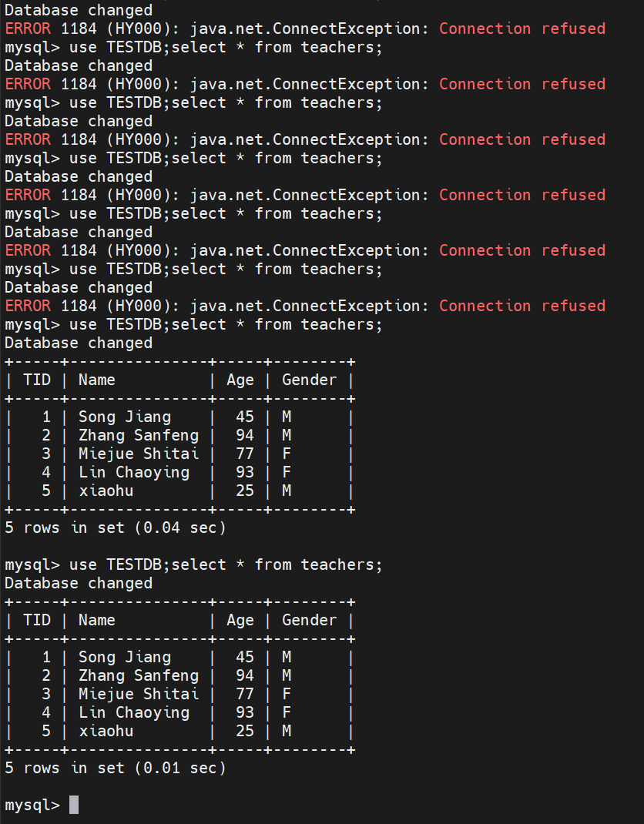Click the TID header in the second table
The height and width of the screenshot is (824, 644).
[37, 620]
